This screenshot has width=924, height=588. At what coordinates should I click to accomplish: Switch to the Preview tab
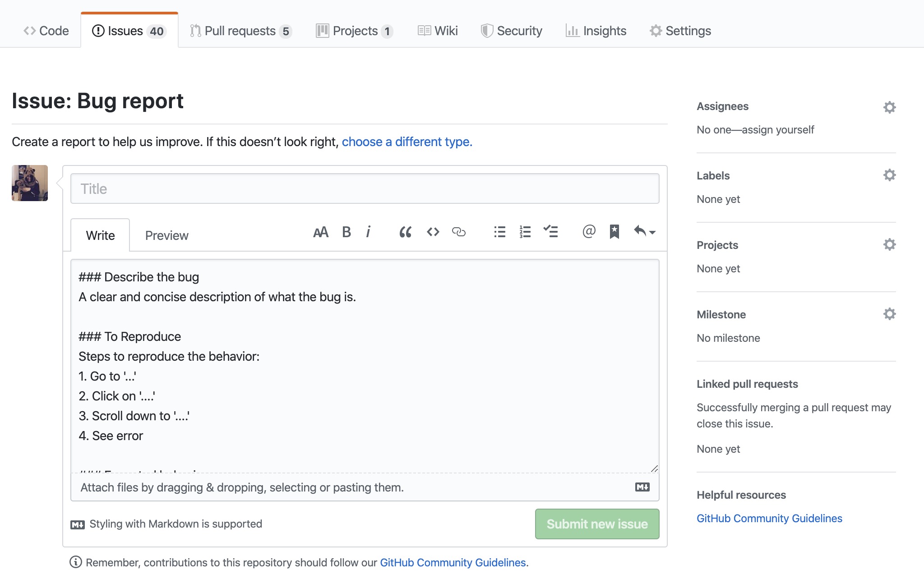pyautogui.click(x=166, y=235)
